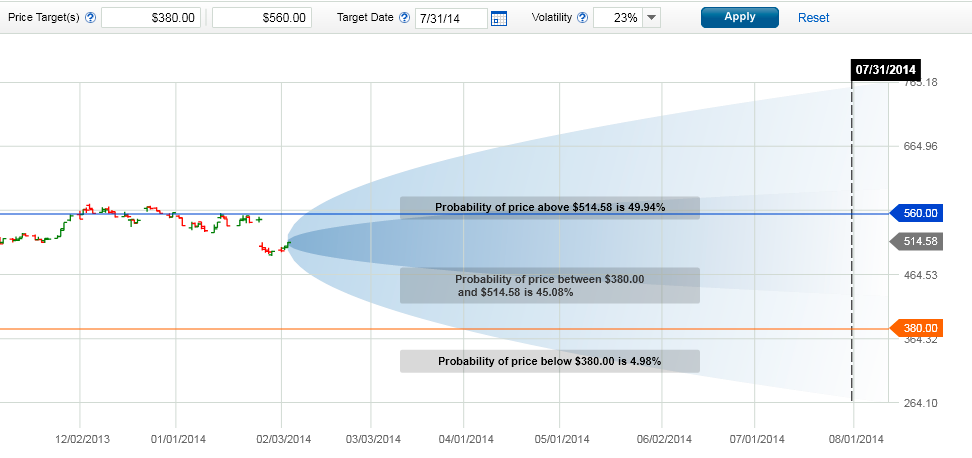Click the Target Date input field
The image size is (972, 458).
point(451,18)
